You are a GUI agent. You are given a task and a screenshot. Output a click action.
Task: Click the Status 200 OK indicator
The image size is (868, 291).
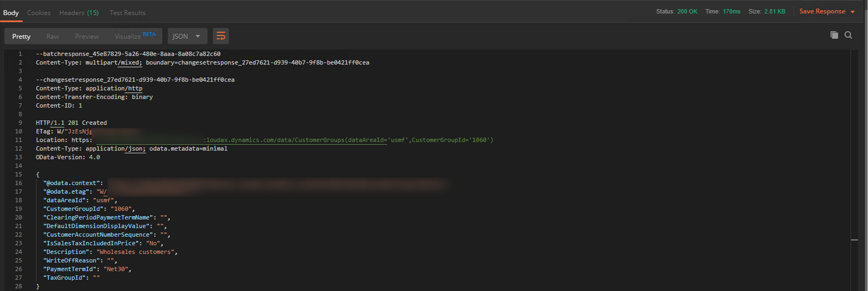click(677, 11)
